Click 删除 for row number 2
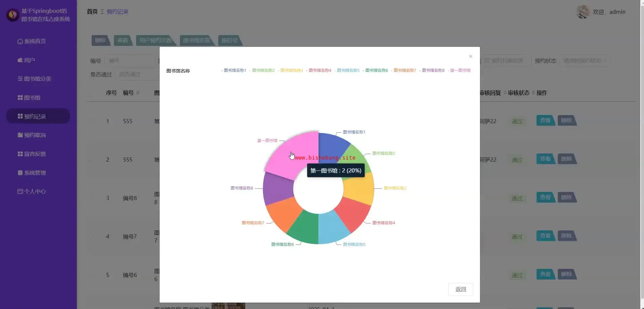The height and width of the screenshot is (309, 644). 567,159
